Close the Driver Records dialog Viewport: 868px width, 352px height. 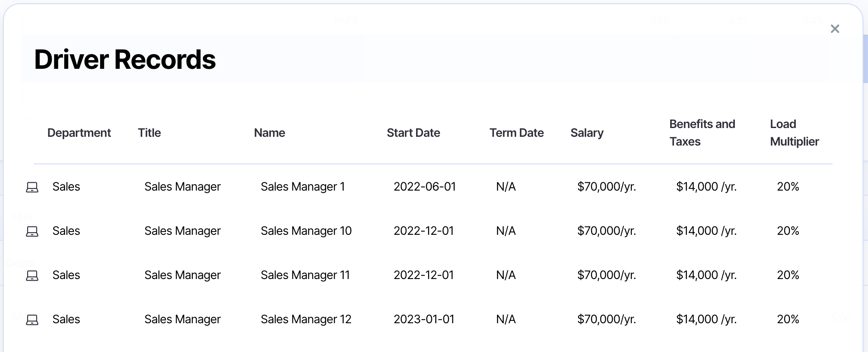[x=835, y=29]
